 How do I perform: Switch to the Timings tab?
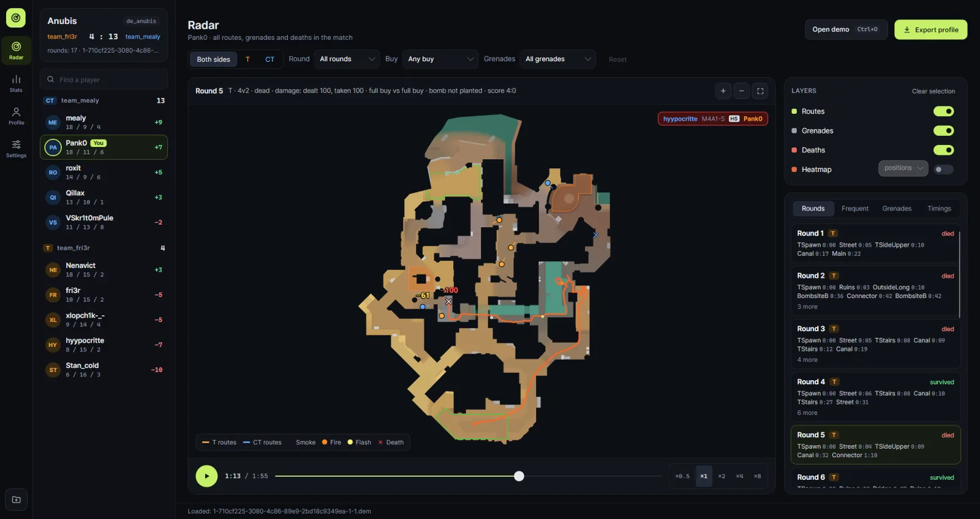(x=939, y=209)
